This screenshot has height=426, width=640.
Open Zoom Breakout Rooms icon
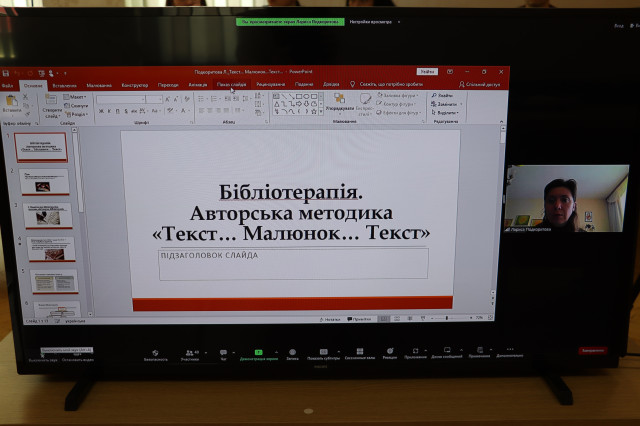coord(360,351)
